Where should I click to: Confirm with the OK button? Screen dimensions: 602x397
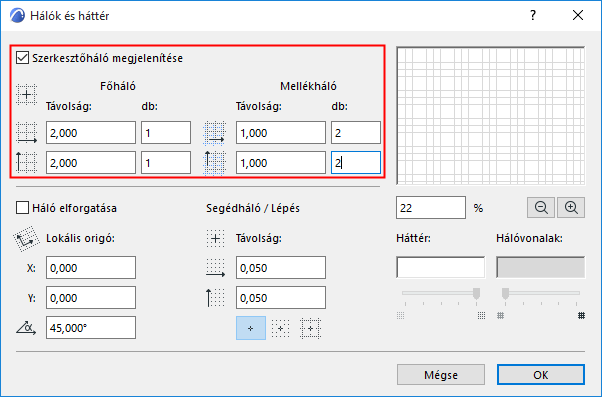pyautogui.click(x=541, y=375)
